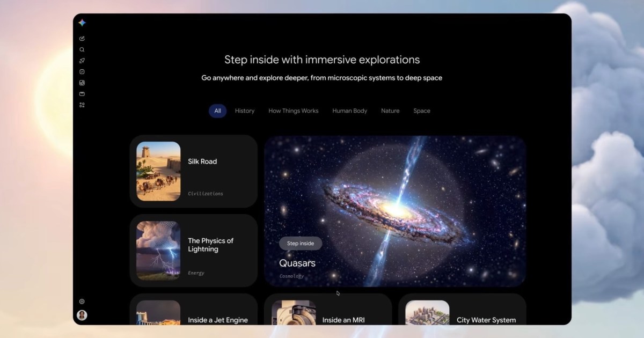Select the All filter tab
This screenshot has width=644, height=338.
click(217, 111)
